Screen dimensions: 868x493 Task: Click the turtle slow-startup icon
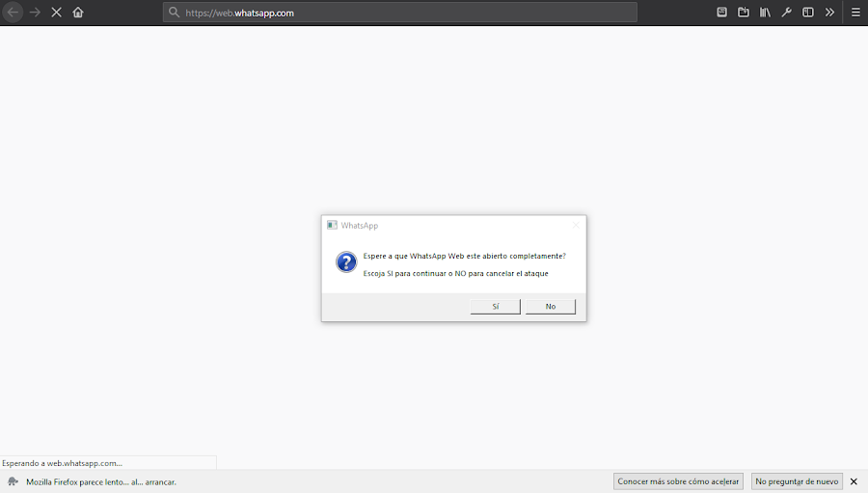pyautogui.click(x=13, y=481)
